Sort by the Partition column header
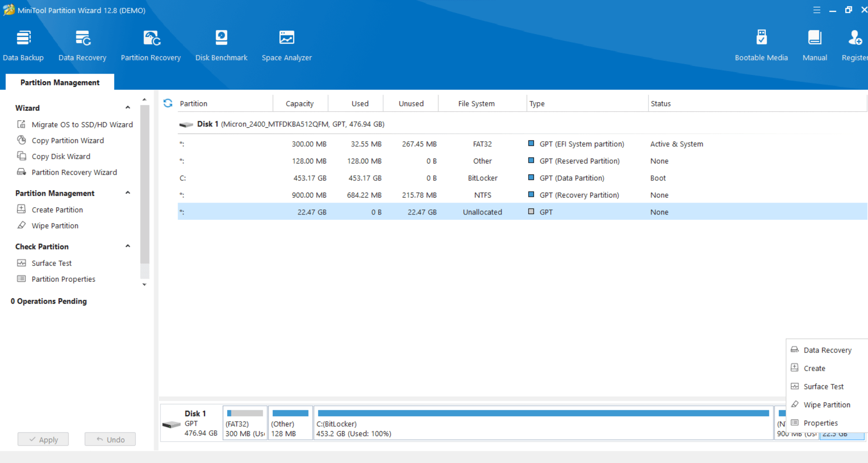 (225, 104)
